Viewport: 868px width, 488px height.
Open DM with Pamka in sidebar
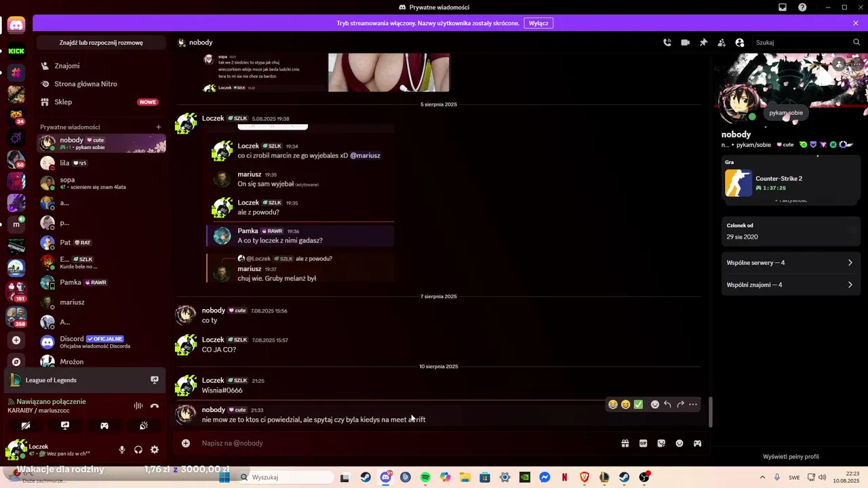101,283
